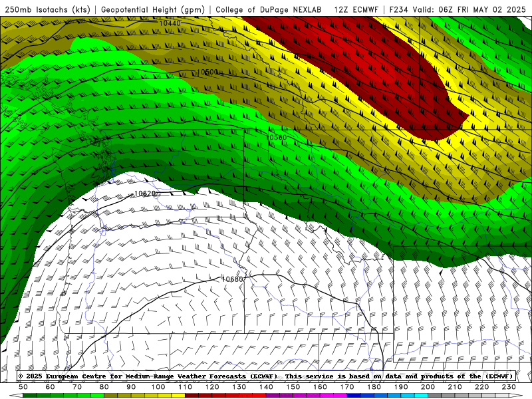
Task: Click the 150 kt color scale label
Action: click(x=293, y=387)
